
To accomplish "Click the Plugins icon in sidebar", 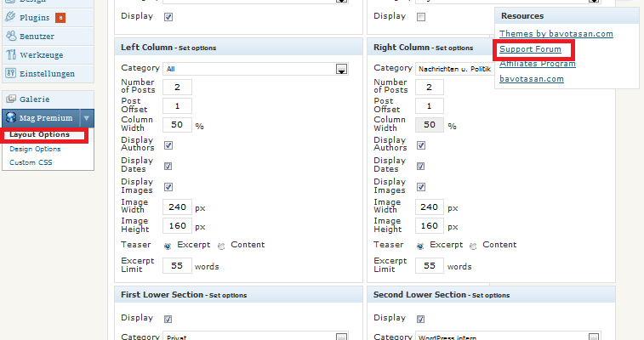I will [x=11, y=17].
